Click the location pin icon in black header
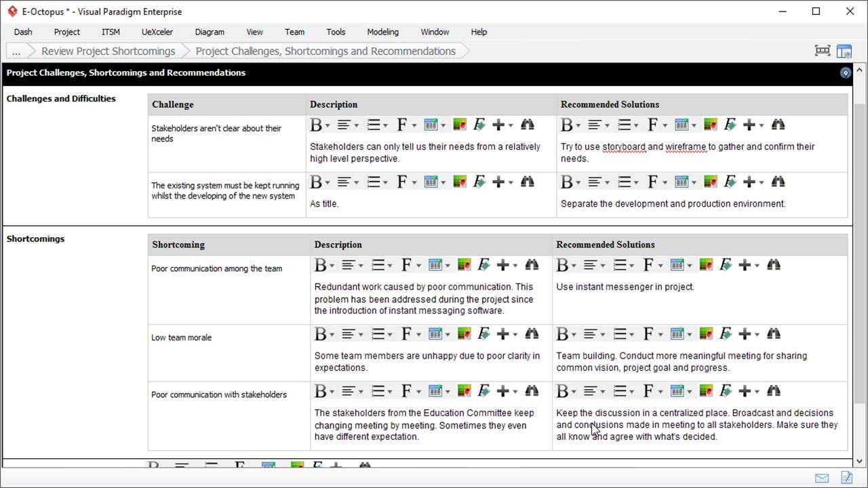 tap(845, 73)
